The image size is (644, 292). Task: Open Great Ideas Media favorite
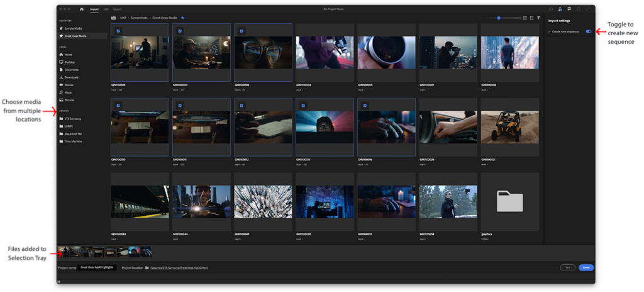point(82,36)
